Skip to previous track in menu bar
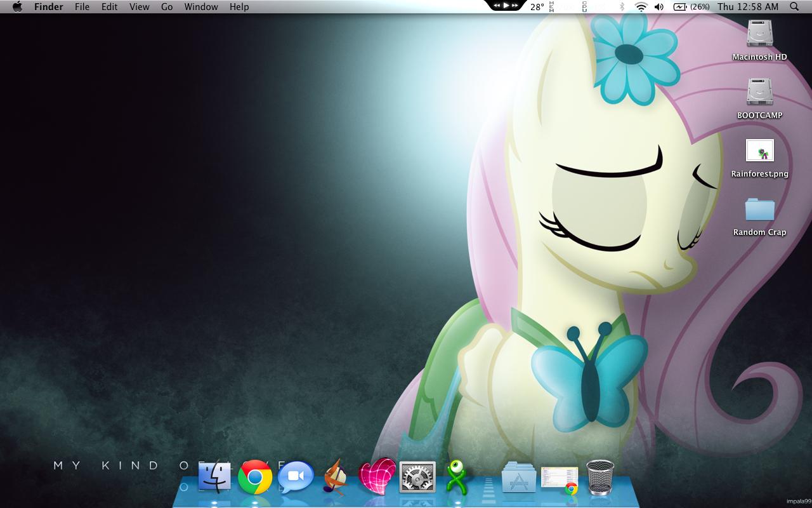This screenshot has height=508, width=812. click(x=496, y=6)
